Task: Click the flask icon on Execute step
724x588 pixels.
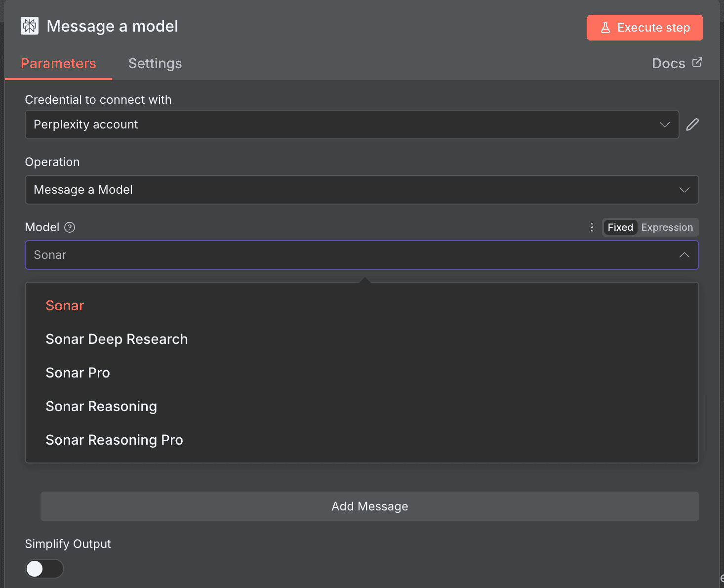Action: [605, 28]
